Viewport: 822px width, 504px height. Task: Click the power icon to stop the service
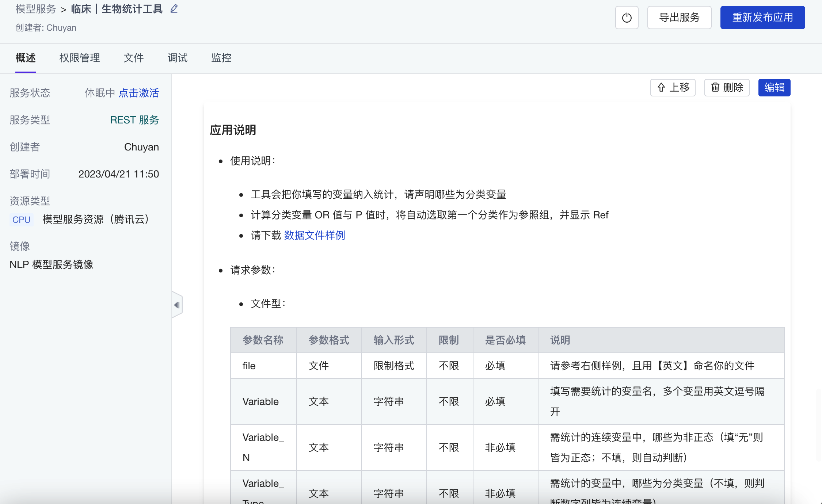coord(626,17)
